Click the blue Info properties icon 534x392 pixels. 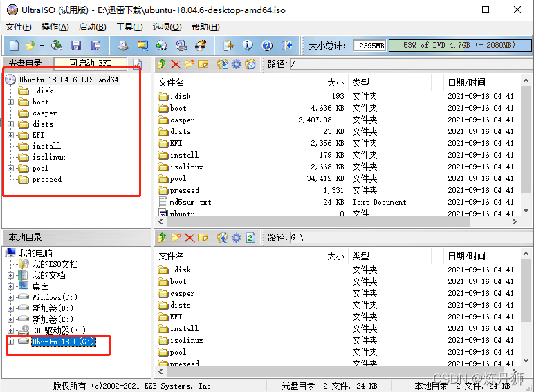[x=248, y=46]
